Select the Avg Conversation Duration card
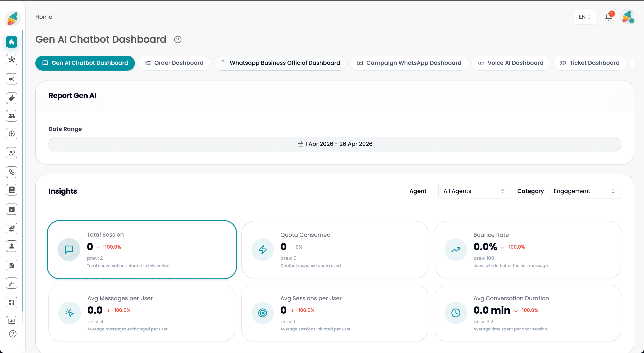The width and height of the screenshot is (644, 353). pos(528,313)
